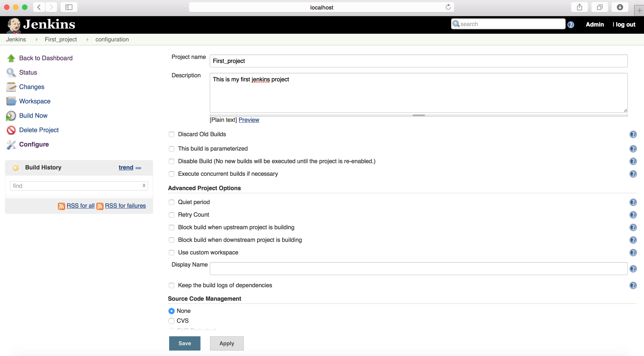
Task: Click the RSS for failures feed icon
Action: [100, 206]
